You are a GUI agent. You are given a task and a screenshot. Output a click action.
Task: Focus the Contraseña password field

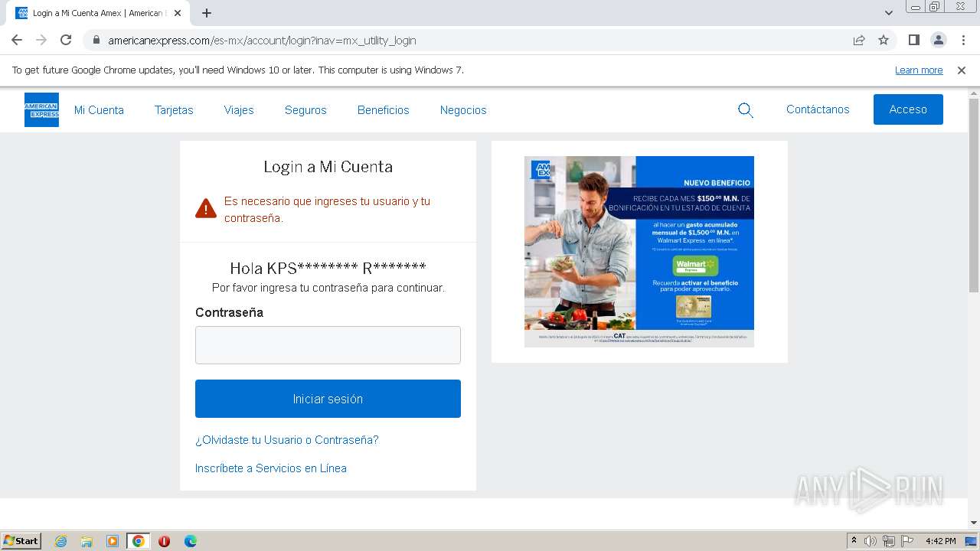(328, 345)
